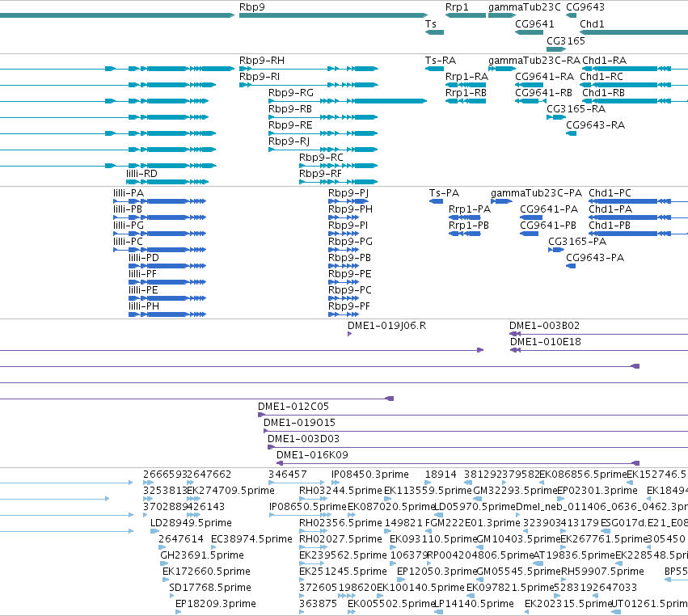The width and height of the screenshot is (688, 616).
Task: Click the gammaTub23C gene label
Action: [525, 7]
